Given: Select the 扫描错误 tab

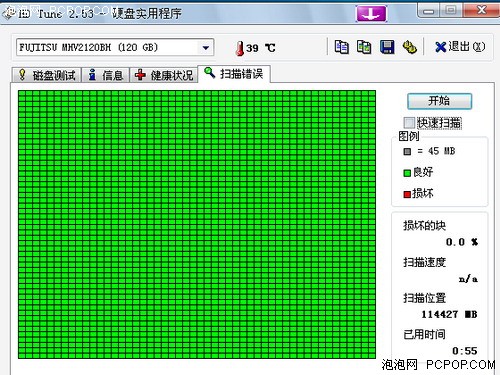Looking at the screenshot, I should [234, 74].
